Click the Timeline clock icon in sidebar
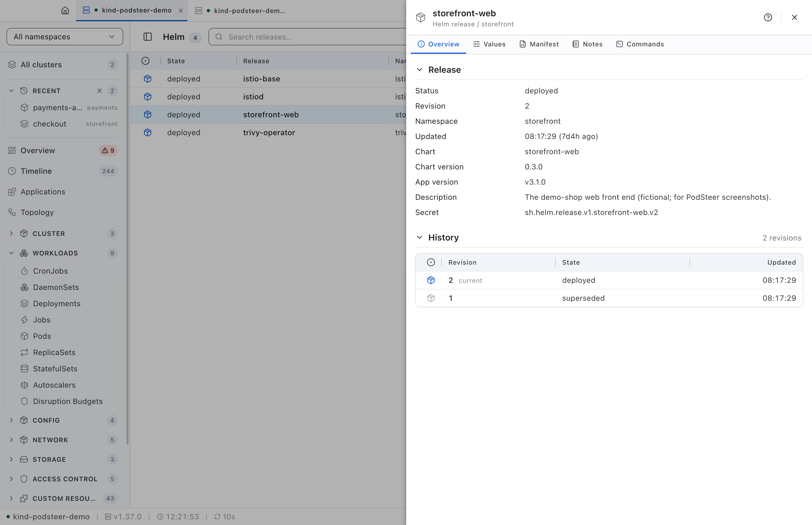812x525 pixels. point(12,171)
